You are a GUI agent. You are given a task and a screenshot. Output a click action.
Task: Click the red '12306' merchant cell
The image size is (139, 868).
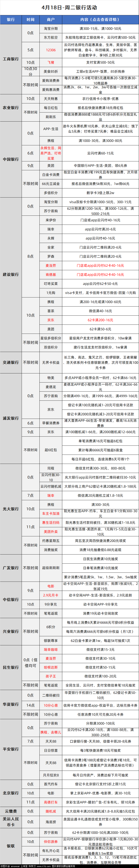[51, 50]
